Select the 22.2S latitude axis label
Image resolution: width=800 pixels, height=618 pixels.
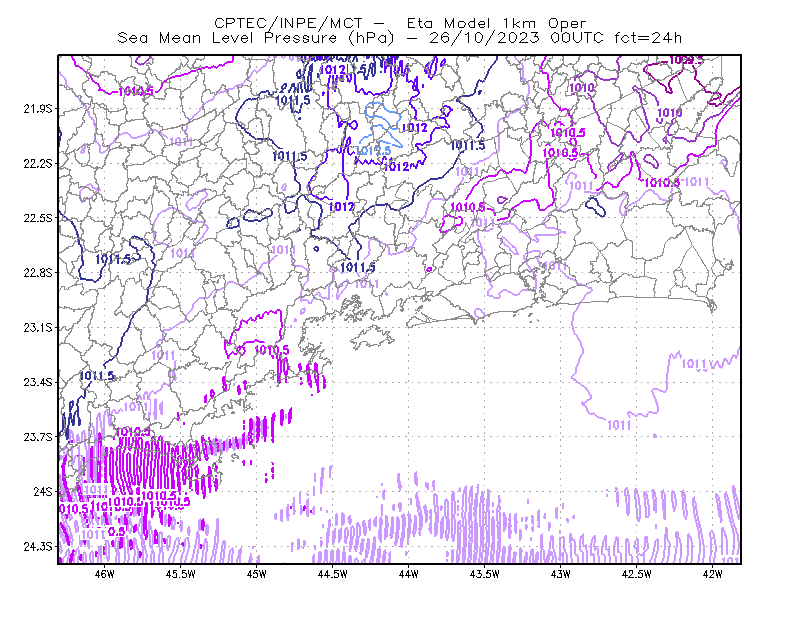click(x=38, y=163)
